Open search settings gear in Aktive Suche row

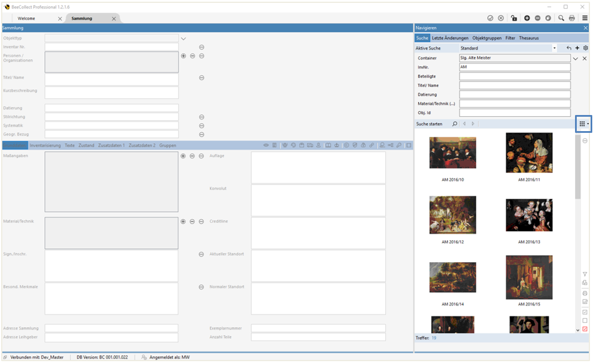click(x=585, y=48)
